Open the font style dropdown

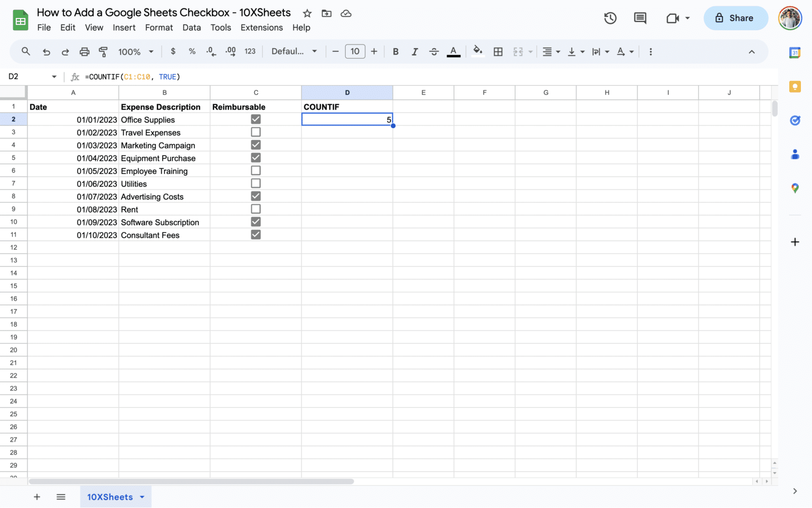click(294, 51)
